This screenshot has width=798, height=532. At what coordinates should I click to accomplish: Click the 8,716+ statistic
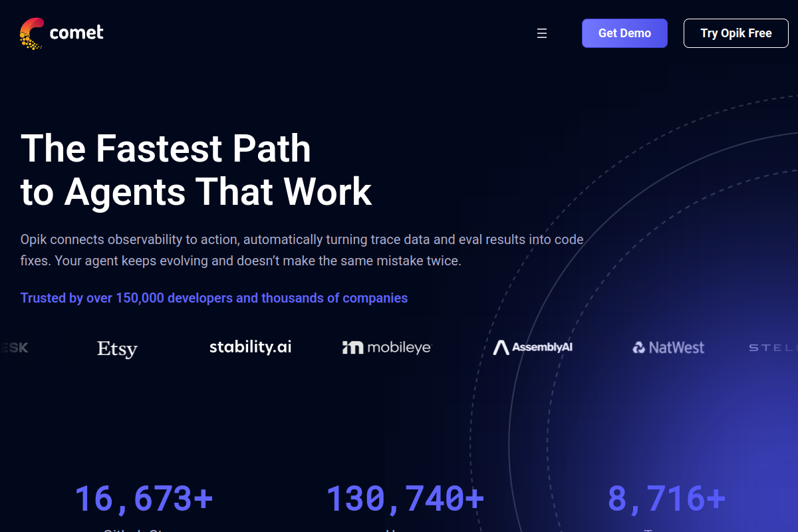666,499
